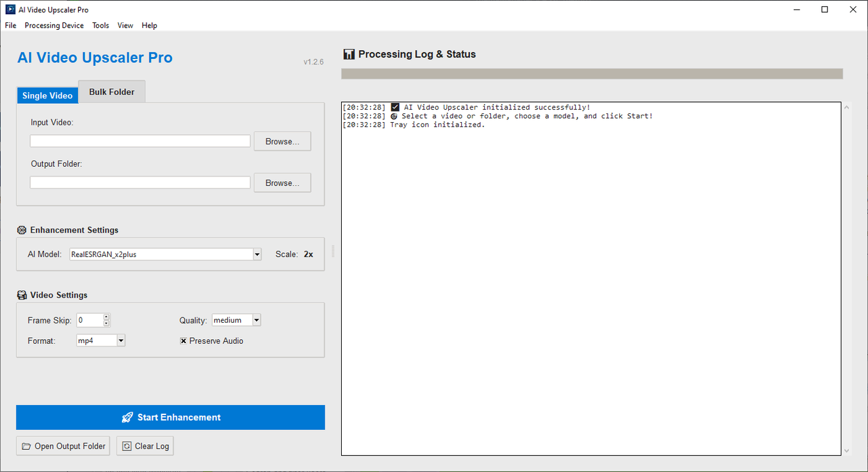Click the Frame Skip value field
This screenshot has width=868, height=472.
pyautogui.click(x=90, y=321)
